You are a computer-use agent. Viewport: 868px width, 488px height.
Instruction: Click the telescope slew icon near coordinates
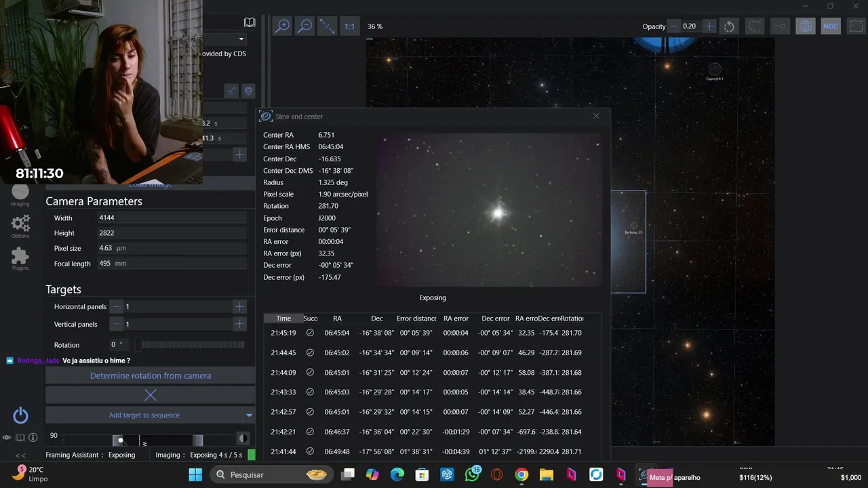click(231, 91)
